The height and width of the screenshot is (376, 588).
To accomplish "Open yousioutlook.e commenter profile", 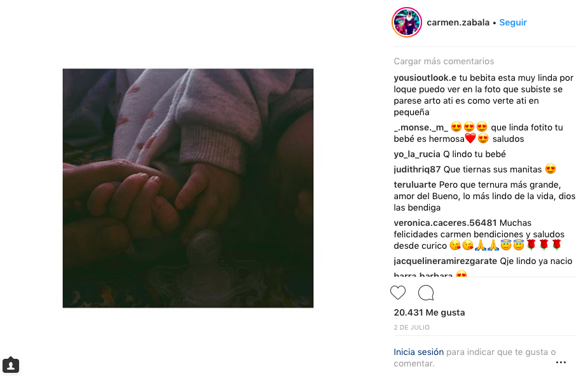I will pyautogui.click(x=425, y=78).
